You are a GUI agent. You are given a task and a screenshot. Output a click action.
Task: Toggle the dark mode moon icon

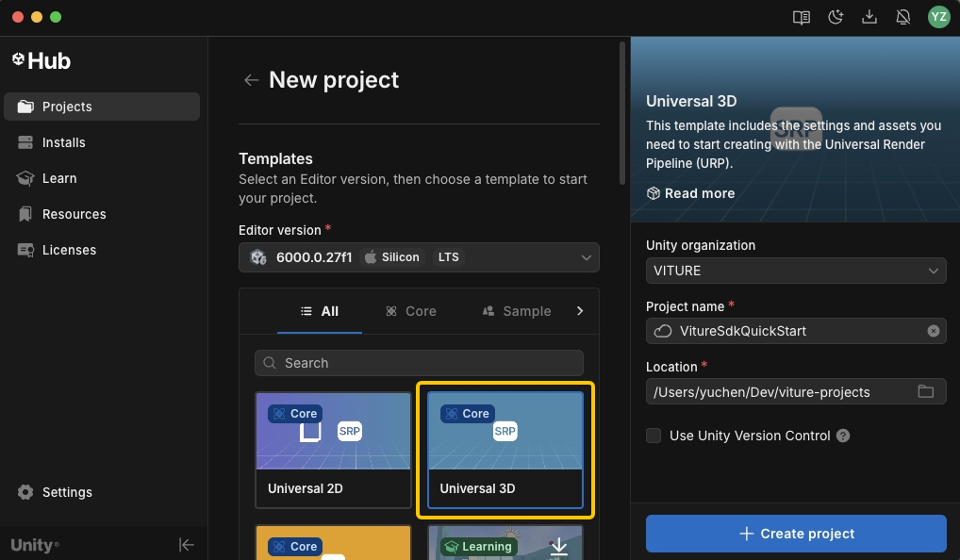836,17
